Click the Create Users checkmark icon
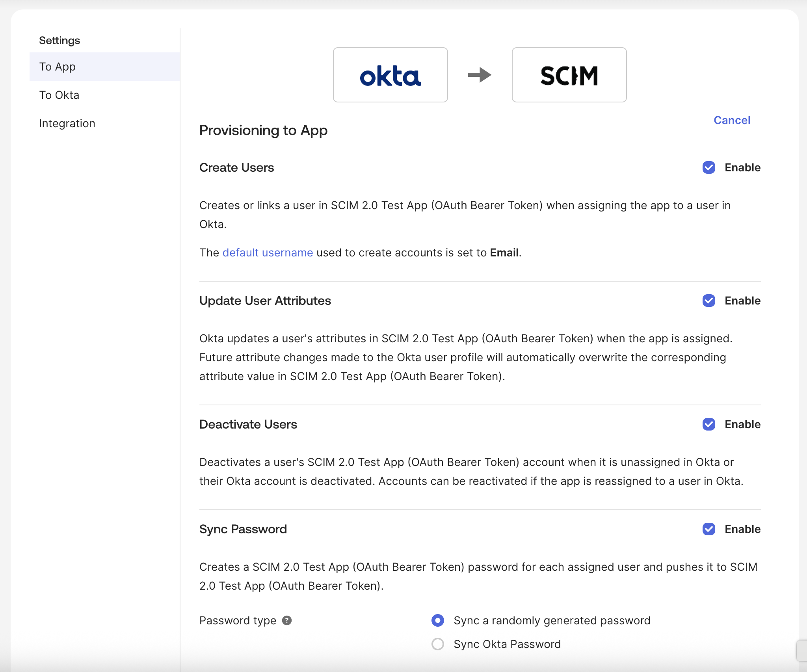Screen dimensions: 807x672 tap(709, 168)
